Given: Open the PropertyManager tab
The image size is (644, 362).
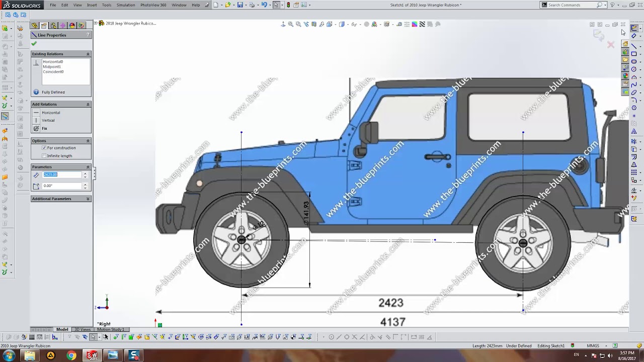Looking at the screenshot, I should point(44,25).
